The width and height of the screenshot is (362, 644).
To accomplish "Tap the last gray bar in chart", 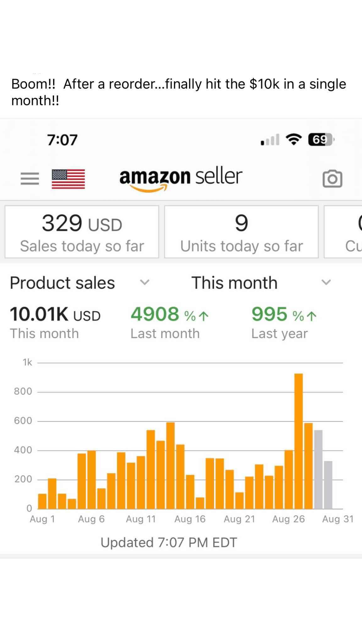I will 328,485.
